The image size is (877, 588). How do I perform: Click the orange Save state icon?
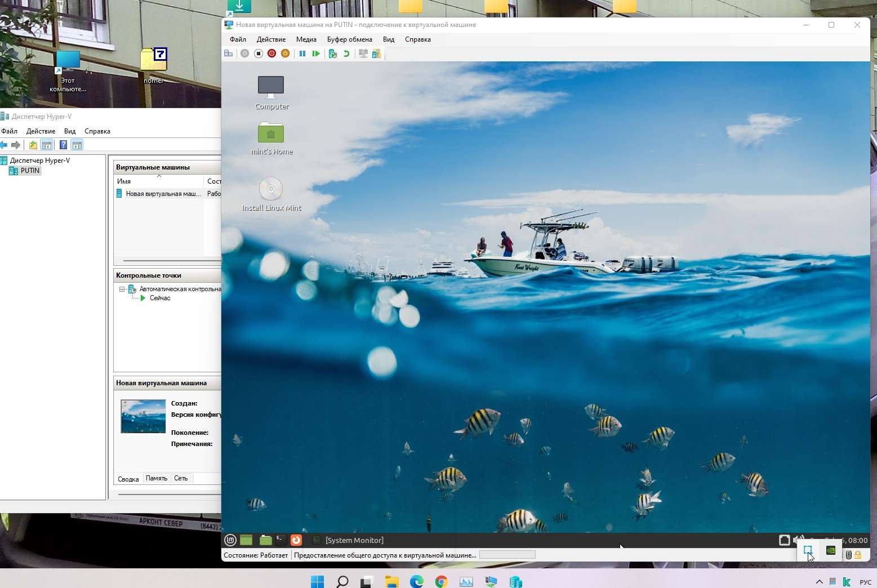pos(285,54)
